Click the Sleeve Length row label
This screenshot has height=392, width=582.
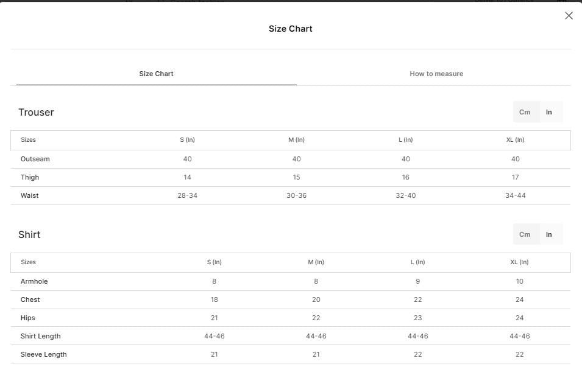pyautogui.click(x=43, y=354)
